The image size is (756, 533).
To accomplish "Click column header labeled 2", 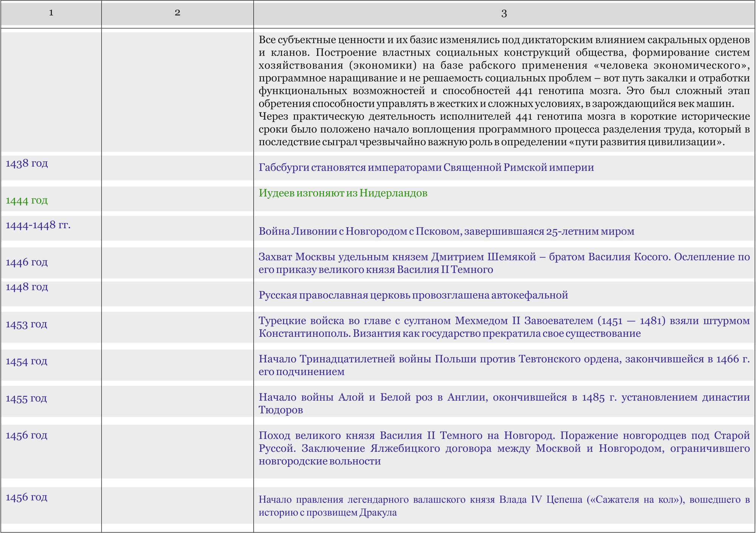I will [x=177, y=13].
